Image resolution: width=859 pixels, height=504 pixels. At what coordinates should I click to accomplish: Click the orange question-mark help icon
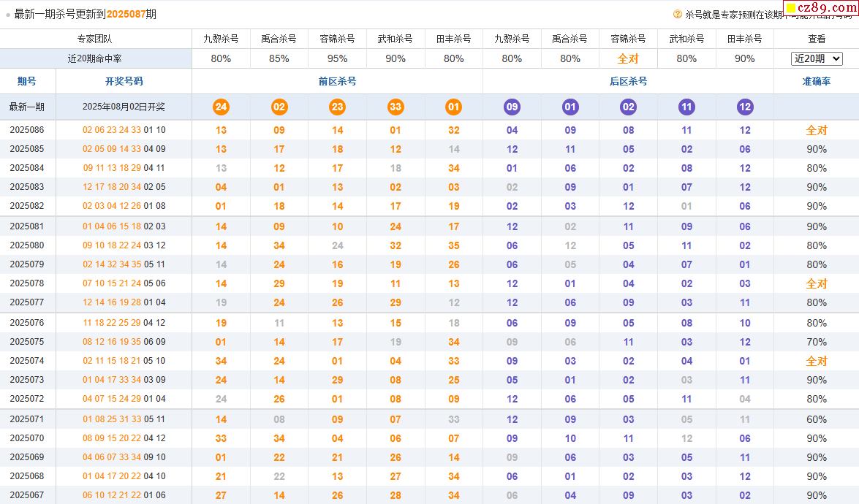coord(678,14)
